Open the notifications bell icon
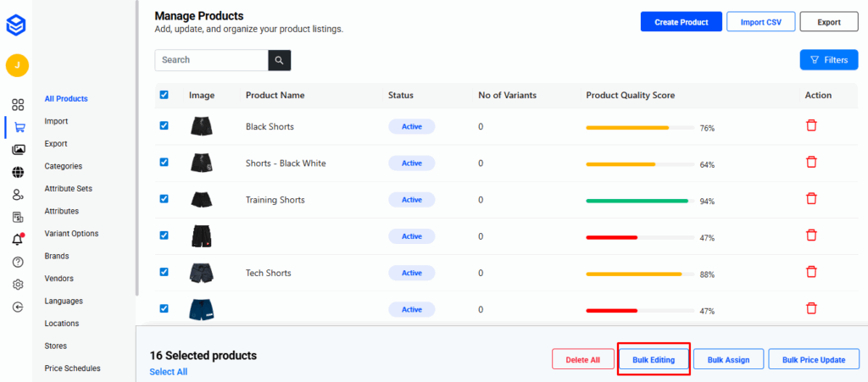Image resolution: width=868 pixels, height=382 pixels. click(x=18, y=240)
